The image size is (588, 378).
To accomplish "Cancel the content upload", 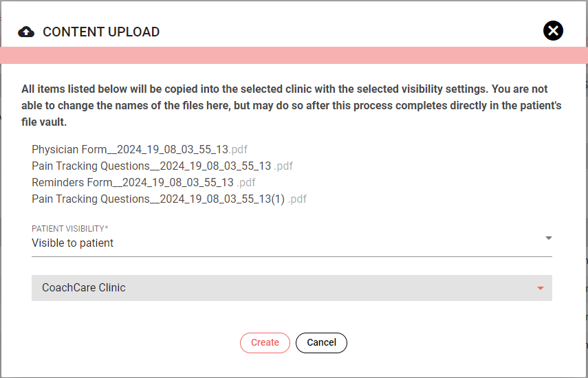I will (321, 343).
